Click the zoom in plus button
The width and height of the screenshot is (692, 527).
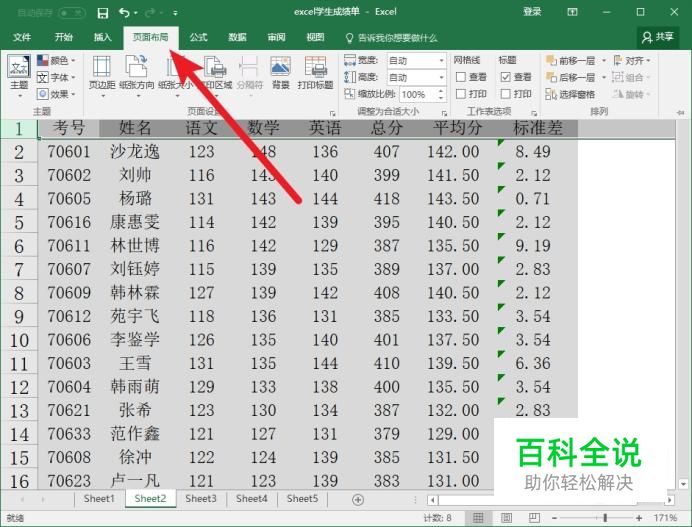pos(639,518)
